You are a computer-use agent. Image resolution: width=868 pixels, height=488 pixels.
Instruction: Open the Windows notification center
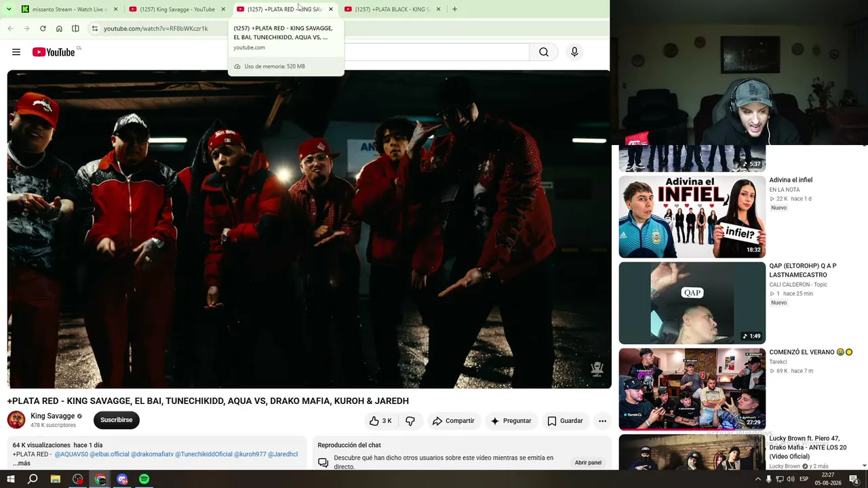854,479
